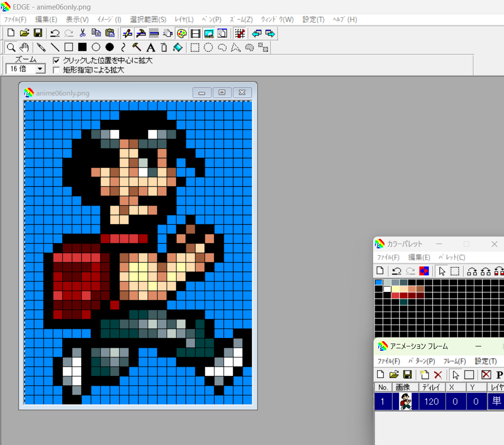Viewport: 504px width, 445px height.
Task: Open the 編集(E) menu in main window
Action: pos(46,19)
